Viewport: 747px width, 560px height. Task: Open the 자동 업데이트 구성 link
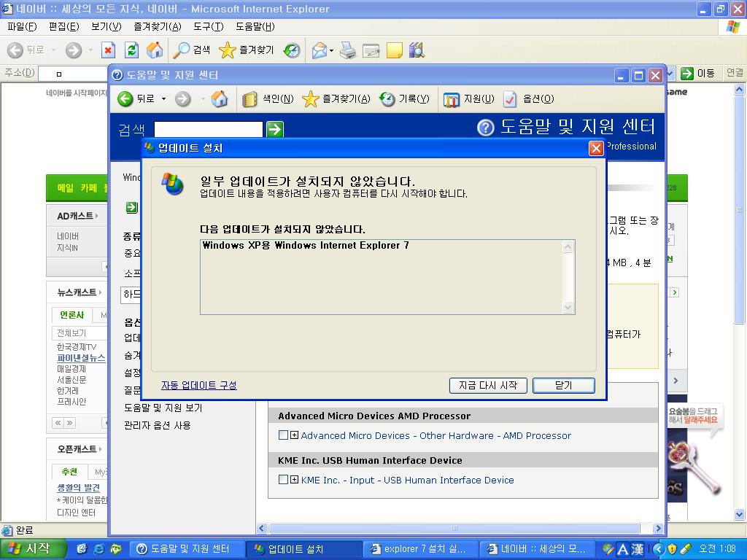198,385
